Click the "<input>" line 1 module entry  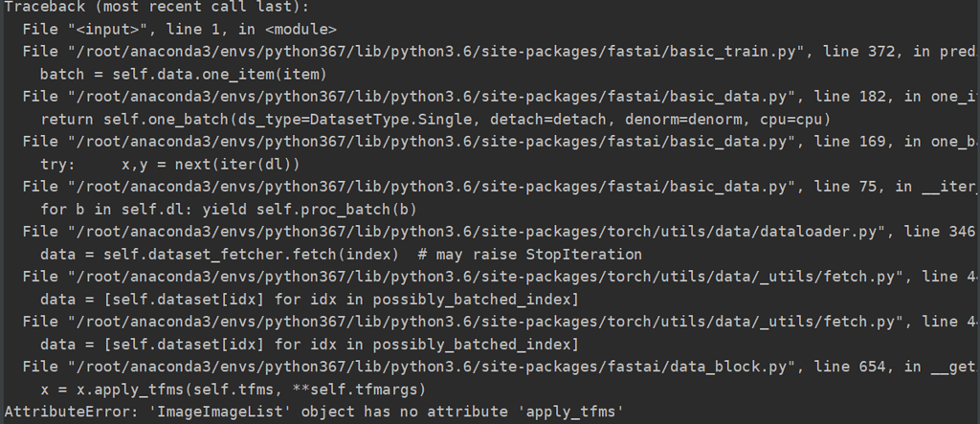pyautogui.click(x=179, y=29)
